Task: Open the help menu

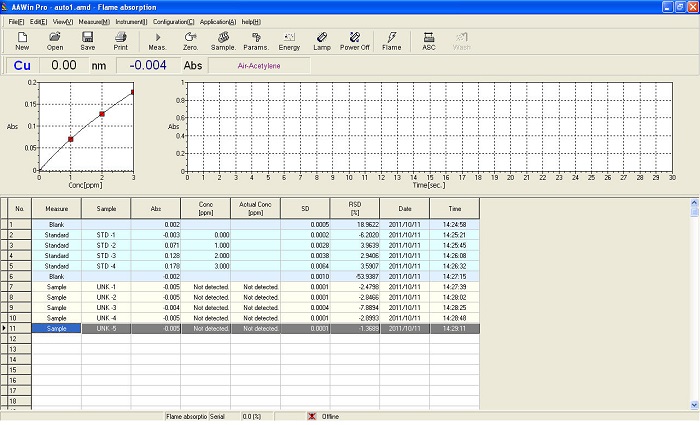Action: pyautogui.click(x=251, y=21)
